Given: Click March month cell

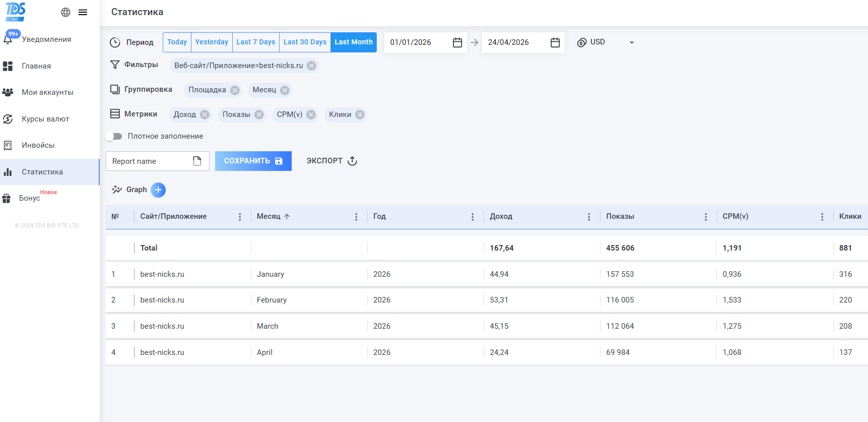Looking at the screenshot, I should pyautogui.click(x=268, y=326).
